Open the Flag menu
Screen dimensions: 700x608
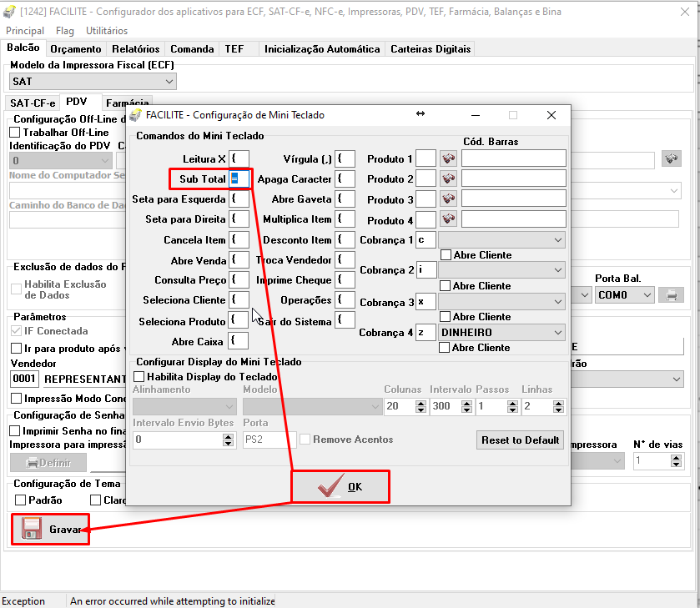point(65,30)
